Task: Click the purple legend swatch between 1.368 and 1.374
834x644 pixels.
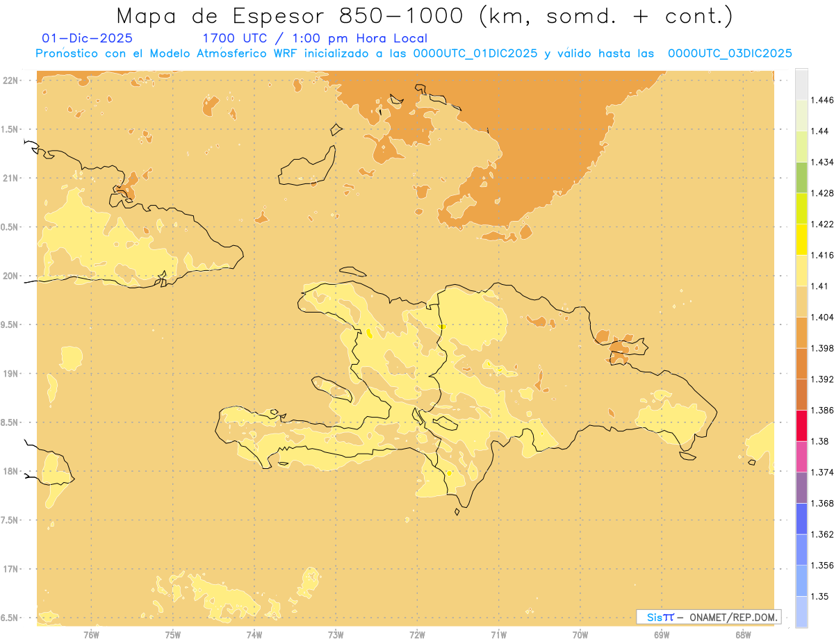Action: [801, 488]
